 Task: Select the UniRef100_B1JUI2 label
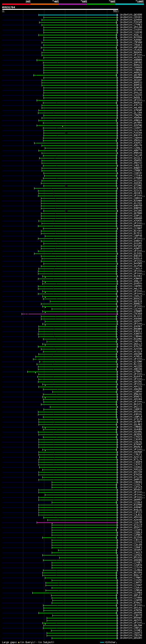point(131,316)
